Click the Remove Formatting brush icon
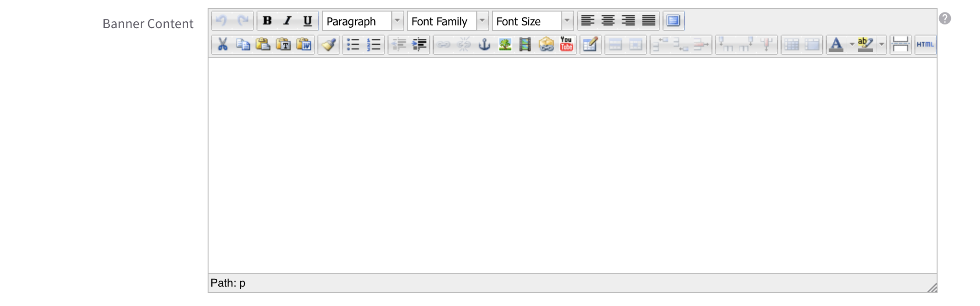Screen dimensions: 980x306 pyautogui.click(x=329, y=45)
